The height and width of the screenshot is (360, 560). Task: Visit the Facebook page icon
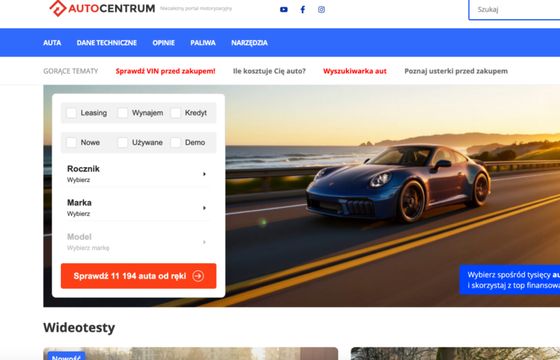point(302,10)
